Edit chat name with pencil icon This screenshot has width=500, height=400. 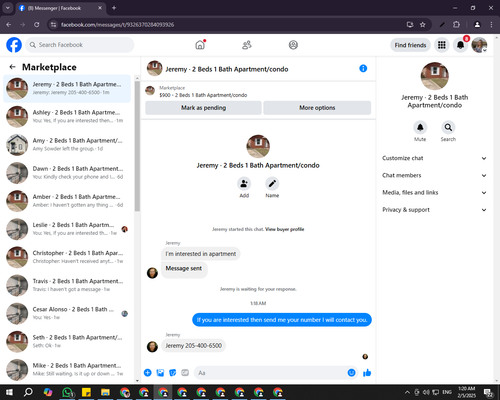(x=272, y=184)
